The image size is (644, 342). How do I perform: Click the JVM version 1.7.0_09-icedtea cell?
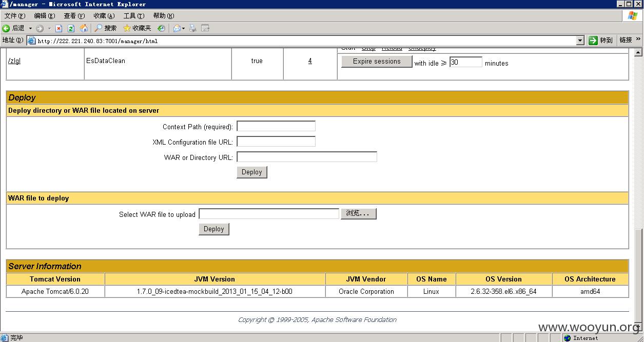tap(214, 291)
